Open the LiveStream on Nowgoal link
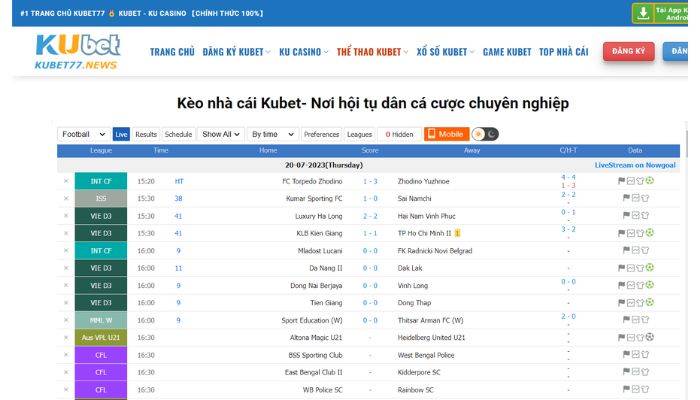 [x=635, y=165]
